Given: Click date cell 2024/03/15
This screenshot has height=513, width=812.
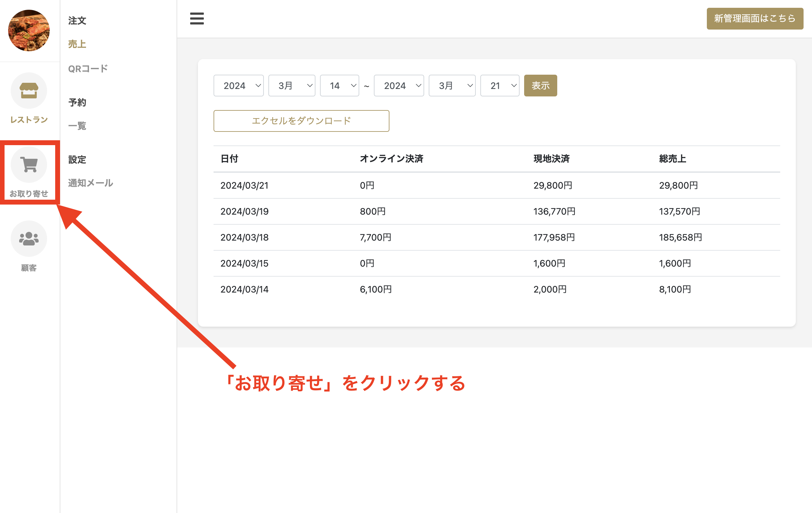Looking at the screenshot, I should point(244,263).
